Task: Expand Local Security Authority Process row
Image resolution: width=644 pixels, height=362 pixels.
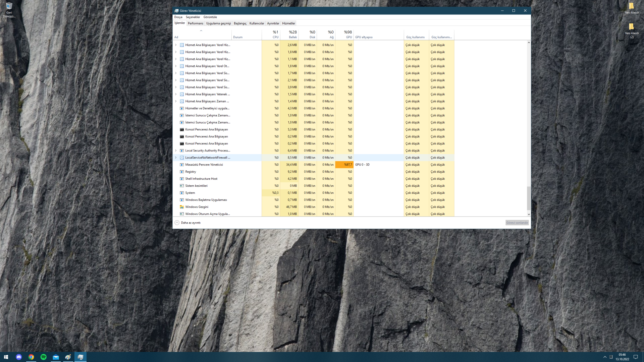Action: 176,150
